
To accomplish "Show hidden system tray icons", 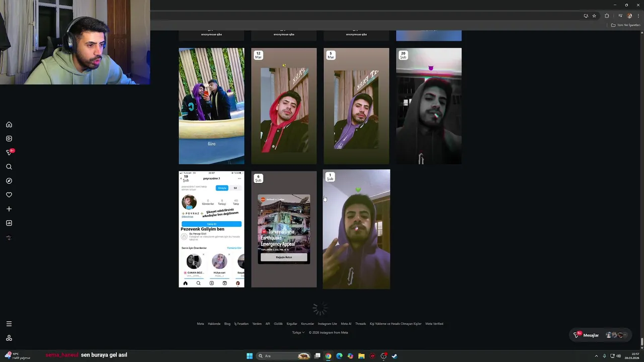I will (x=596, y=356).
